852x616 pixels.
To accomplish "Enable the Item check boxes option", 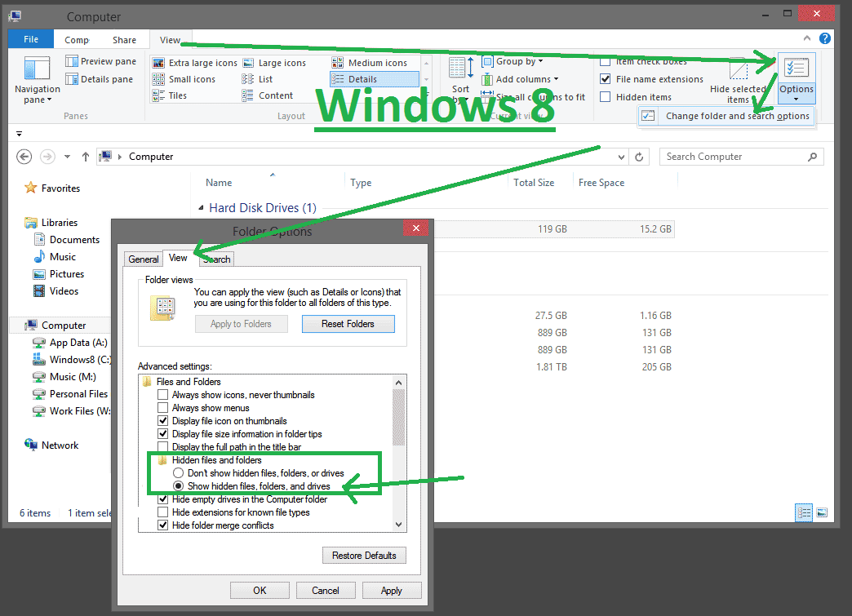I will click(605, 61).
